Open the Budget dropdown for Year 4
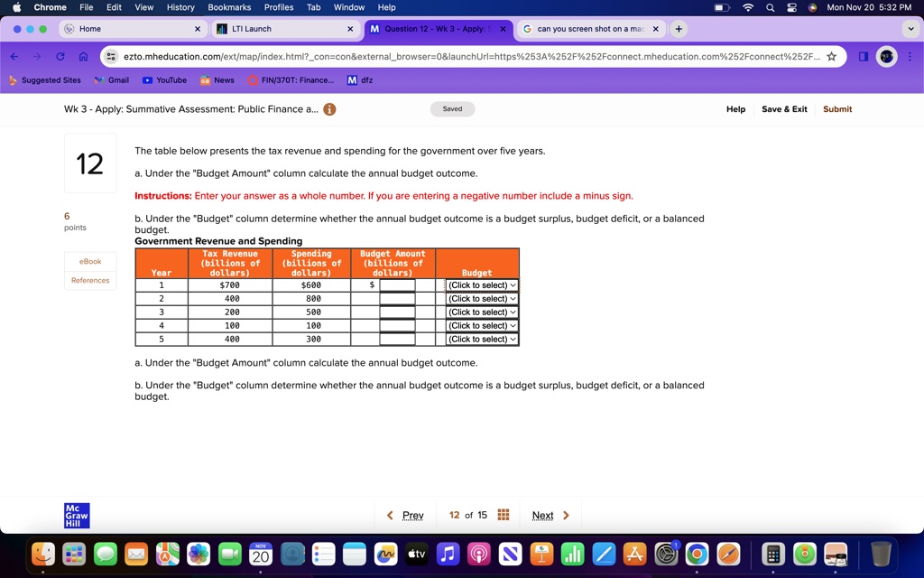Image resolution: width=924 pixels, height=578 pixels. tap(481, 325)
